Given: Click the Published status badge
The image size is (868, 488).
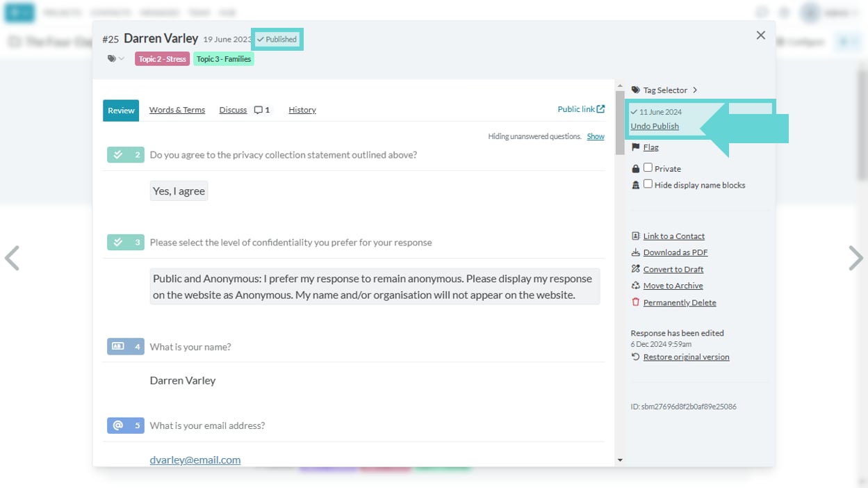Looking at the screenshot, I should point(277,40).
